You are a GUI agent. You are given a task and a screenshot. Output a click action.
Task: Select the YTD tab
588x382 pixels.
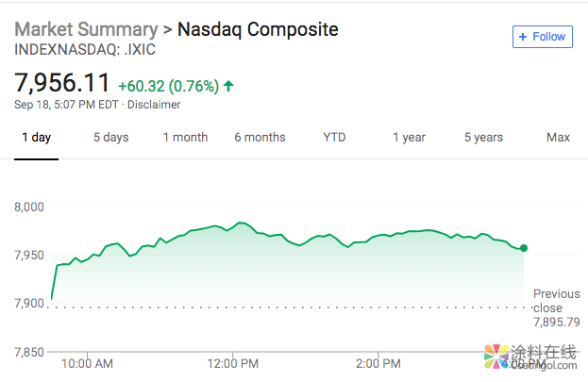pos(334,138)
